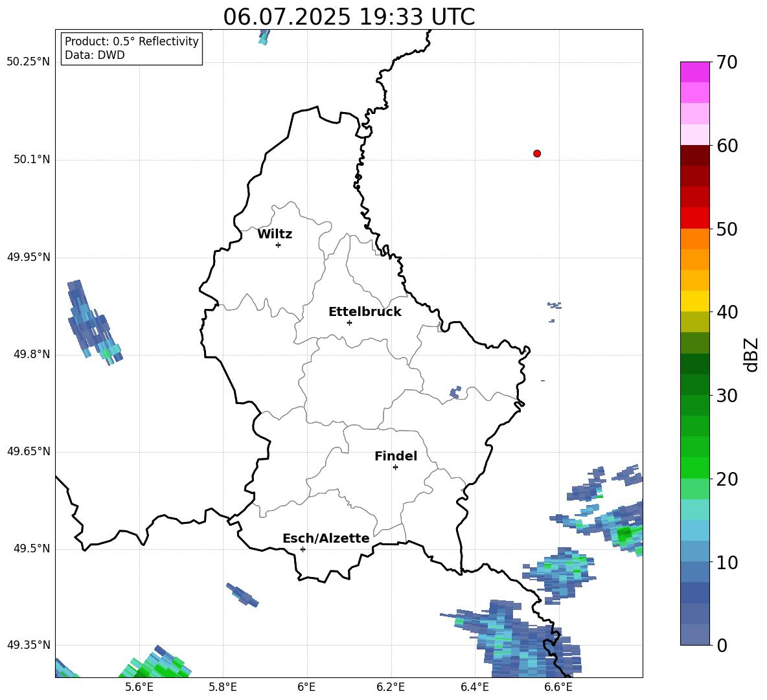Click the colorbar tick label 20
This screenshot has height=700, width=767.
(x=727, y=479)
